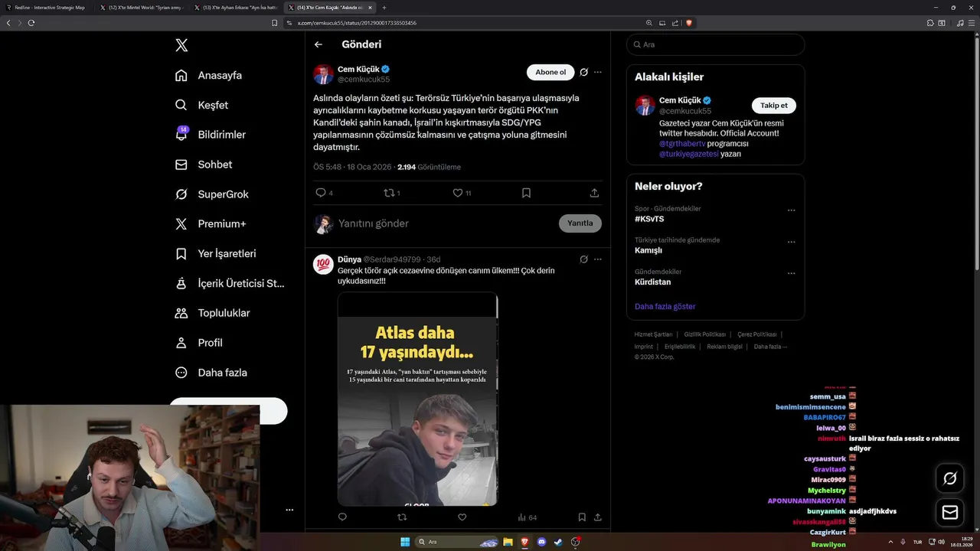Click Daha fazla göster link
Viewport: 980px width, 551px height.
tap(665, 306)
